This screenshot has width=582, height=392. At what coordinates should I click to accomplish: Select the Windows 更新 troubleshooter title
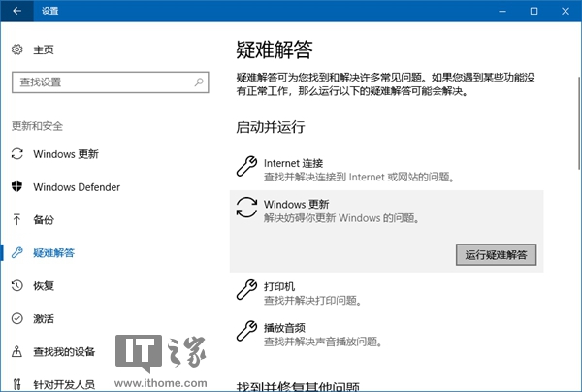[296, 204]
